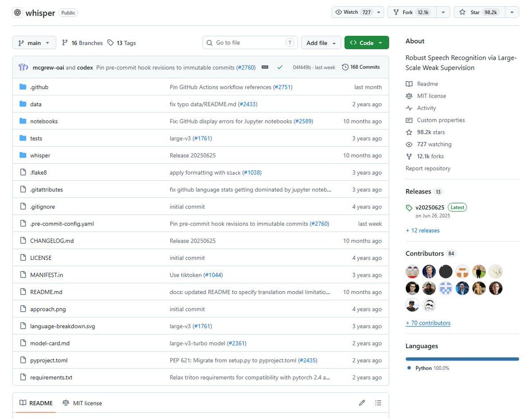The height and width of the screenshot is (419, 532).
Task: Open CHANGELOG.md file
Action: coord(52,241)
